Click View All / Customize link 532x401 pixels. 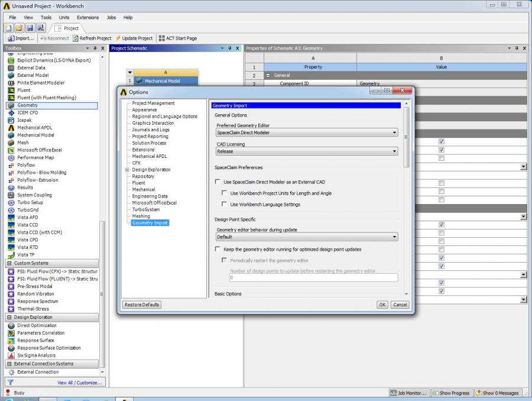coord(80,383)
